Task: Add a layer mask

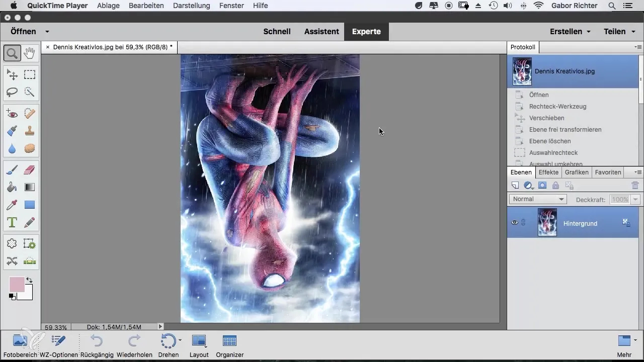Action: [x=542, y=186]
